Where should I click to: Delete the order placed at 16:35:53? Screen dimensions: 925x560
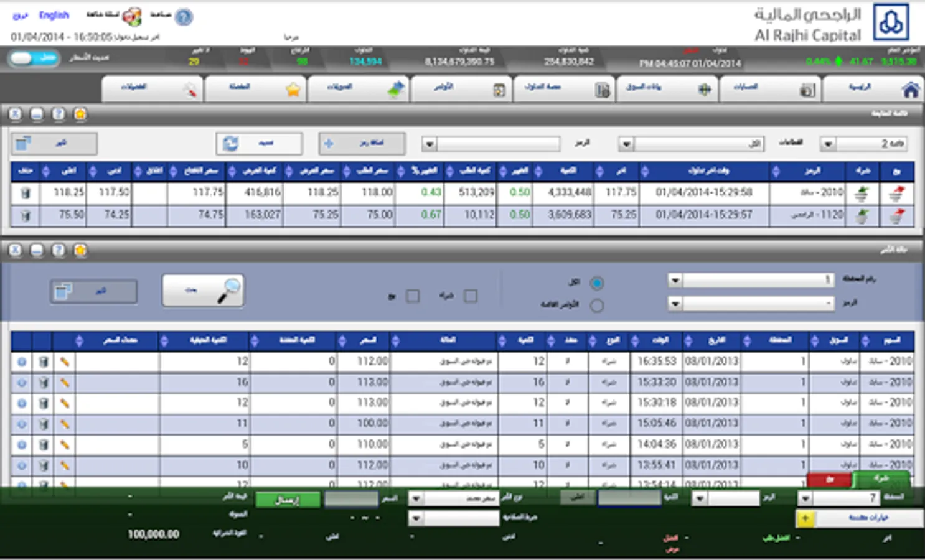pyautogui.click(x=43, y=362)
